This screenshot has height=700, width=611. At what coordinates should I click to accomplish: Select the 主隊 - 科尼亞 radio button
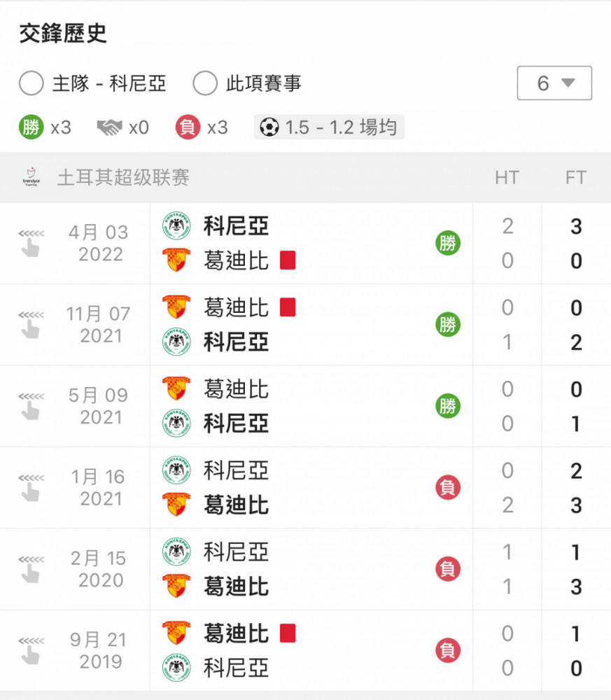[x=31, y=83]
